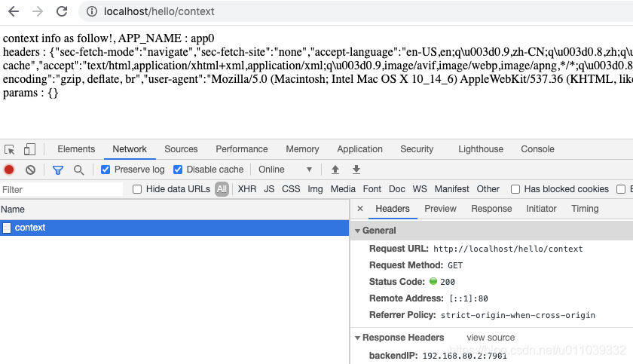The height and width of the screenshot is (364, 633).
Task: Select the backendIP value 192.168.80.2:7901
Action: [x=464, y=356]
